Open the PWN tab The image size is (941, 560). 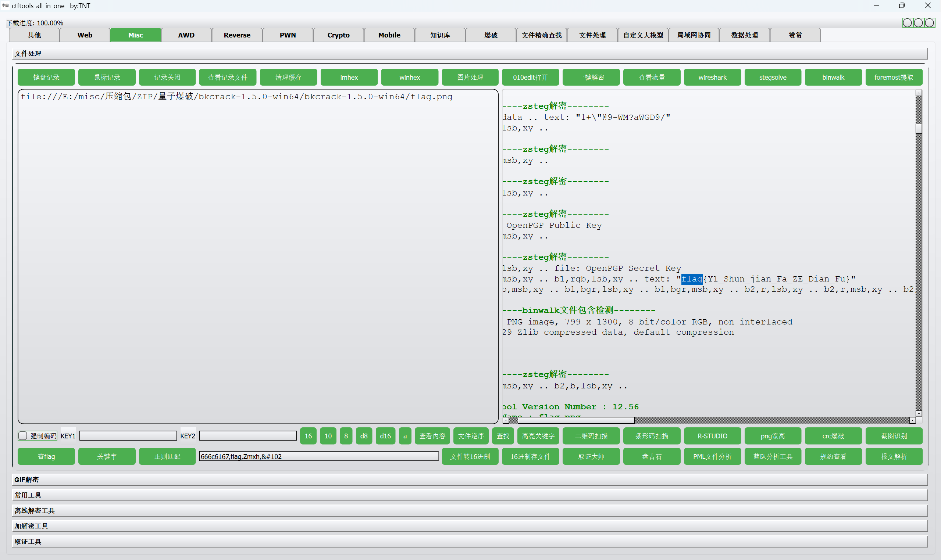click(288, 35)
